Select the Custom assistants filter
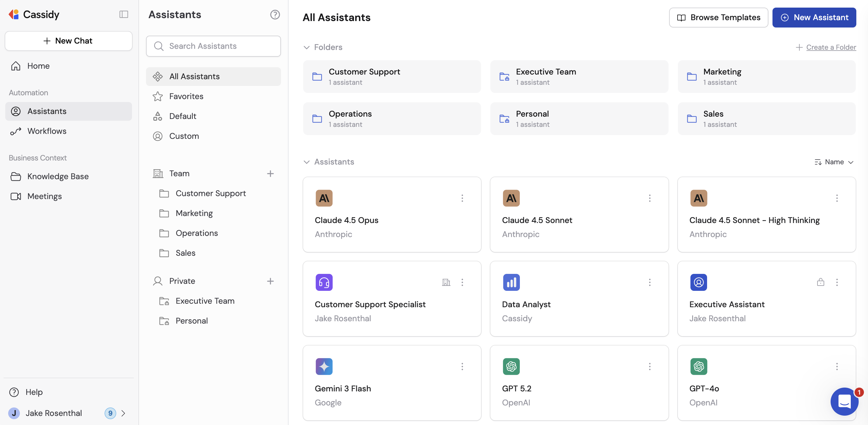 pos(184,136)
